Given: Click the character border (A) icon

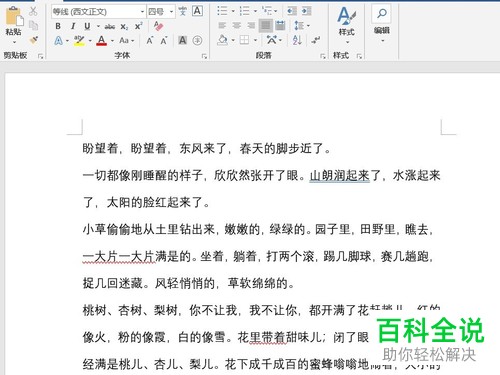Looking at the screenshot, I should click(x=197, y=11).
